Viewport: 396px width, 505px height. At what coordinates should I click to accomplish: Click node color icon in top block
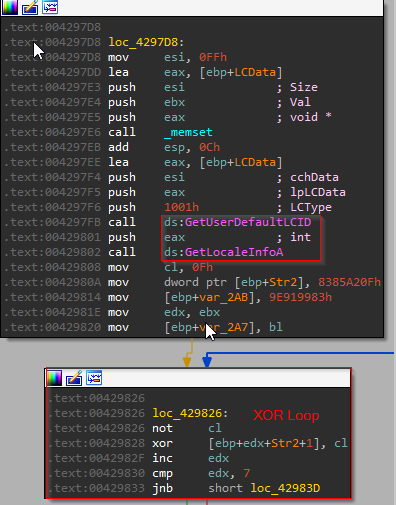coord(10,7)
